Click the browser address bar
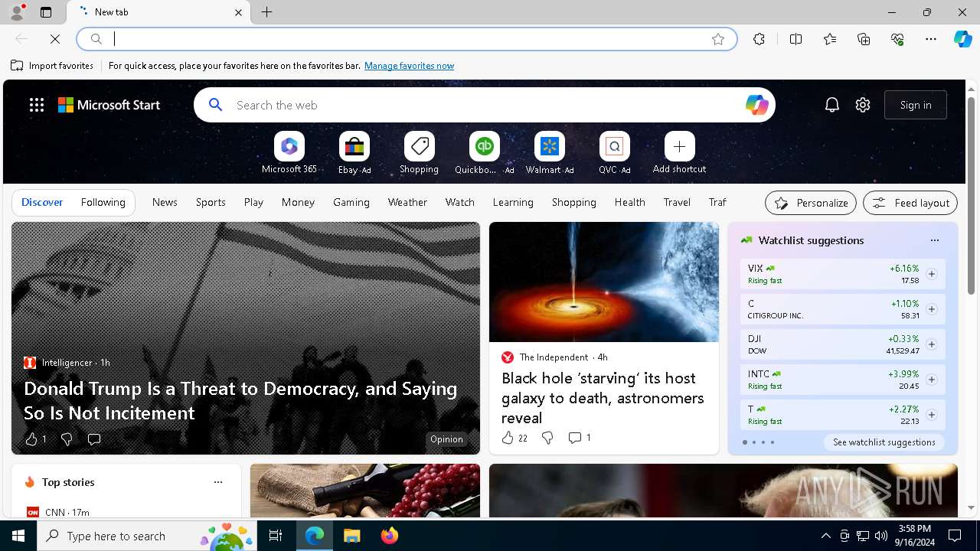This screenshot has height=551, width=980. (x=407, y=39)
